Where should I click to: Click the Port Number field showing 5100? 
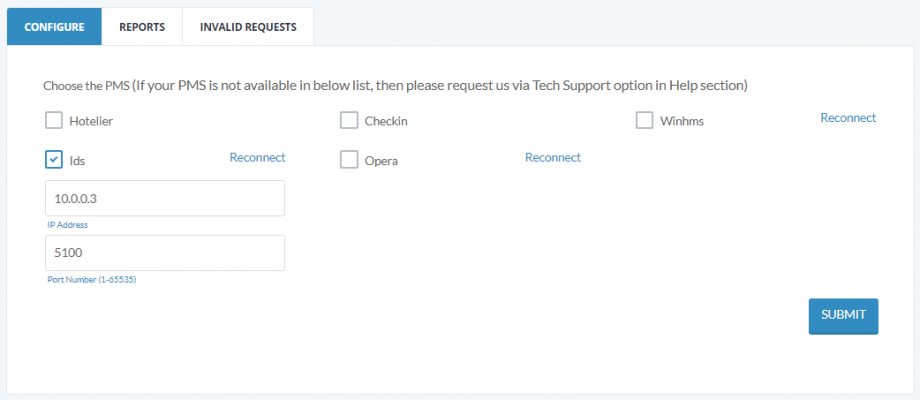[165, 253]
